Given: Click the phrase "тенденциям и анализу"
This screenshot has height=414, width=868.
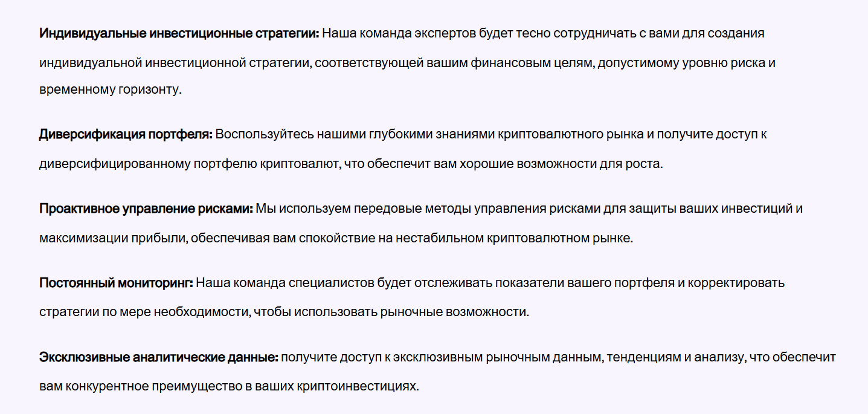Looking at the screenshot, I should [x=678, y=357].
